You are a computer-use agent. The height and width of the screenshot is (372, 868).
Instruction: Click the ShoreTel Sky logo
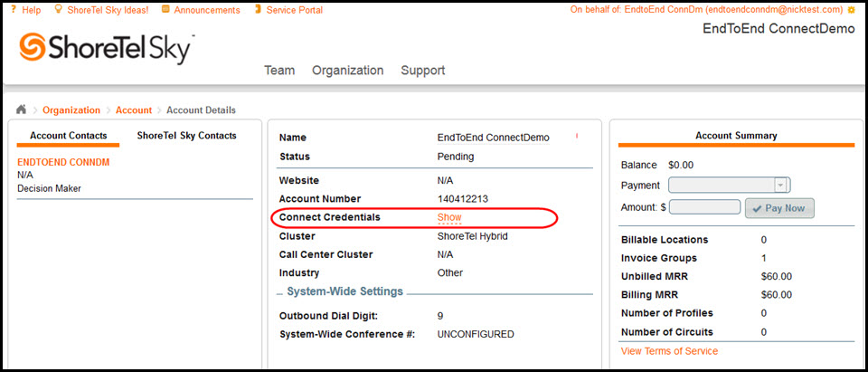coord(107,48)
